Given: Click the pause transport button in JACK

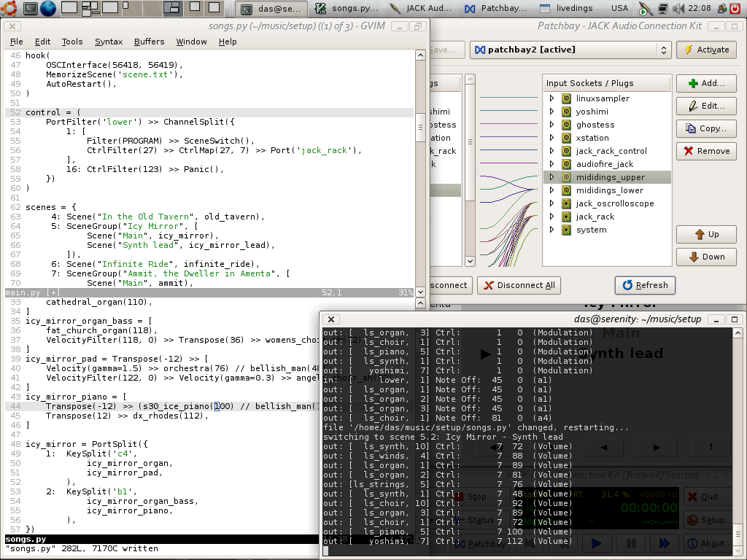Looking at the screenshot, I should [x=630, y=542].
